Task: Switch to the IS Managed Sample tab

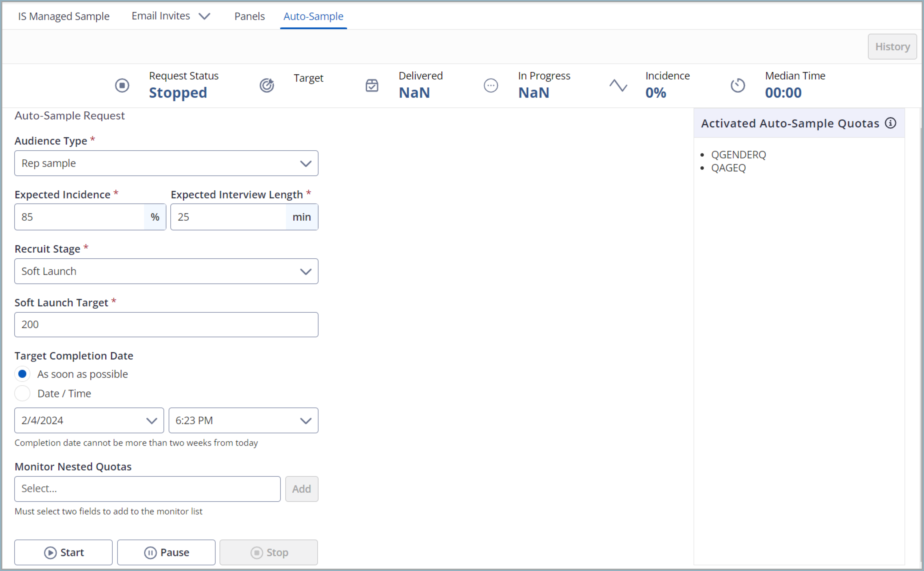Action: (64, 16)
